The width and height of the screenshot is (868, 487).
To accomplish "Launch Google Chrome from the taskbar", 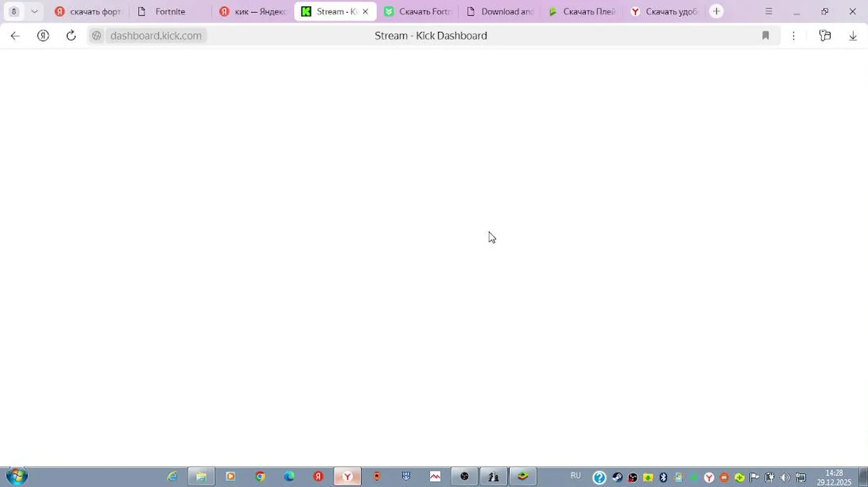I will click(x=260, y=477).
